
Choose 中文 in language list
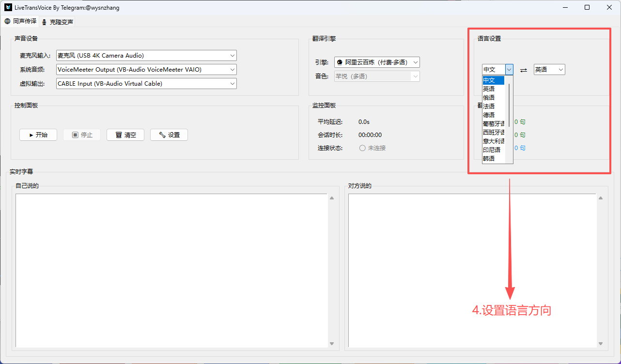pos(494,80)
